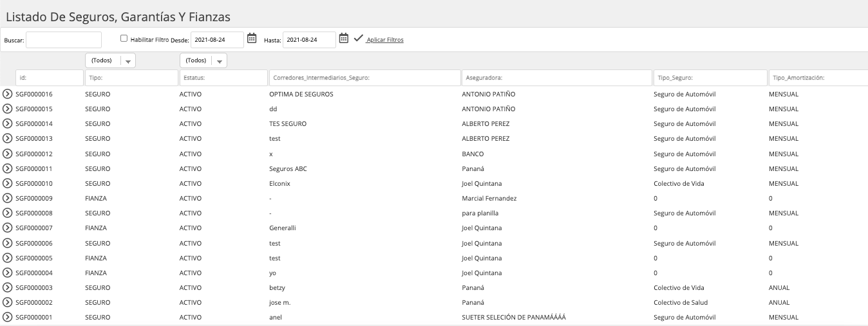Screen dimensions: 868x326
Task: Click the ANUAL cell in row SGF0000003
Action: click(x=779, y=287)
